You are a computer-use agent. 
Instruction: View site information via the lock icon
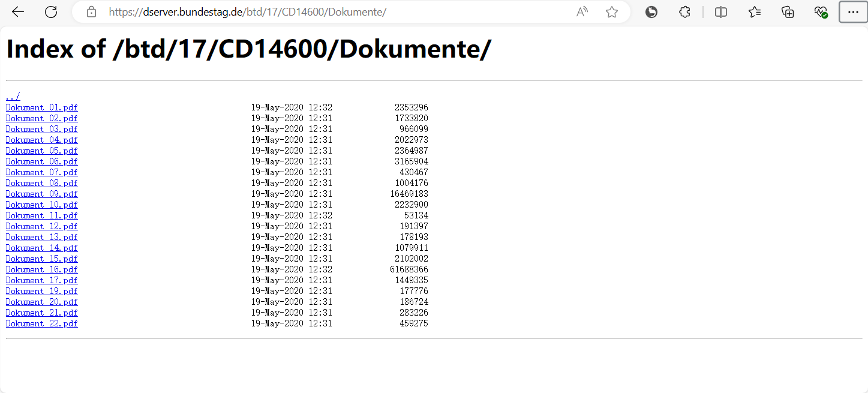point(91,12)
